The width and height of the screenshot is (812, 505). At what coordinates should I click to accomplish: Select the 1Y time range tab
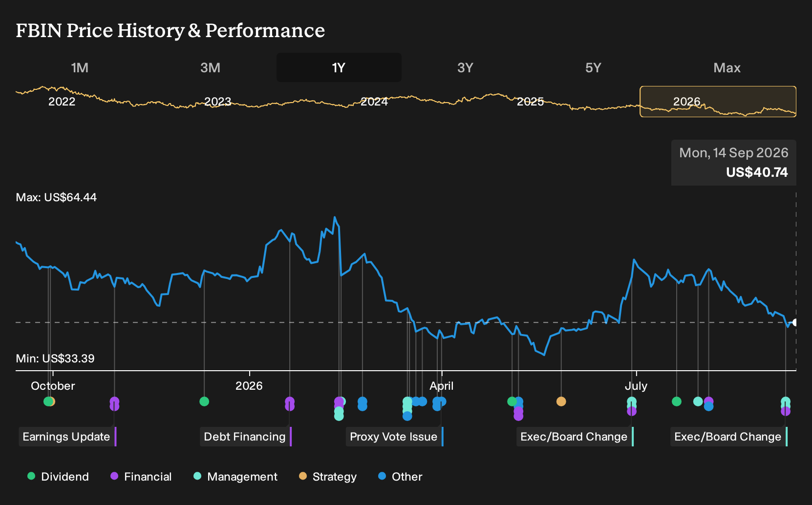339,67
